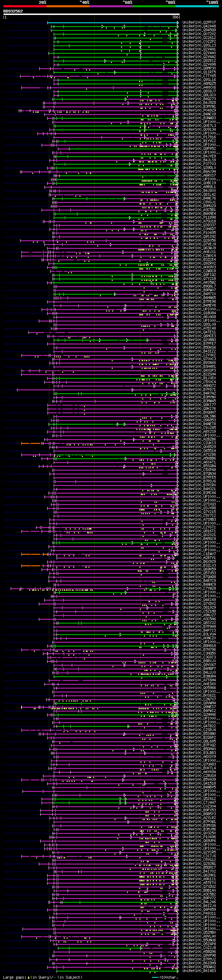This screenshot has height=980, width=222.
Task: Click UniRef100_Q62HK1 label
Action: pos(199,875)
